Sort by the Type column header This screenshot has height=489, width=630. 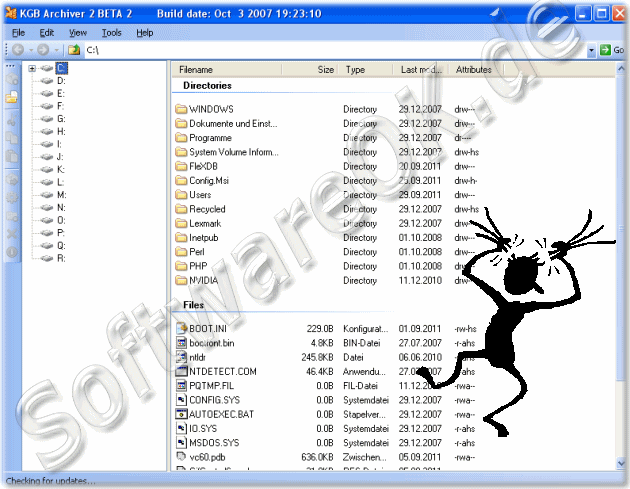point(365,70)
